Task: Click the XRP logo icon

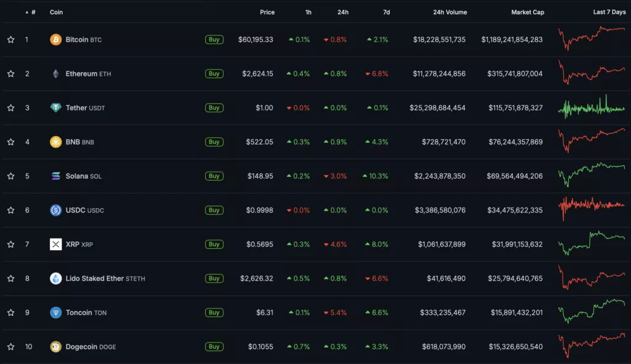Action: (x=55, y=245)
